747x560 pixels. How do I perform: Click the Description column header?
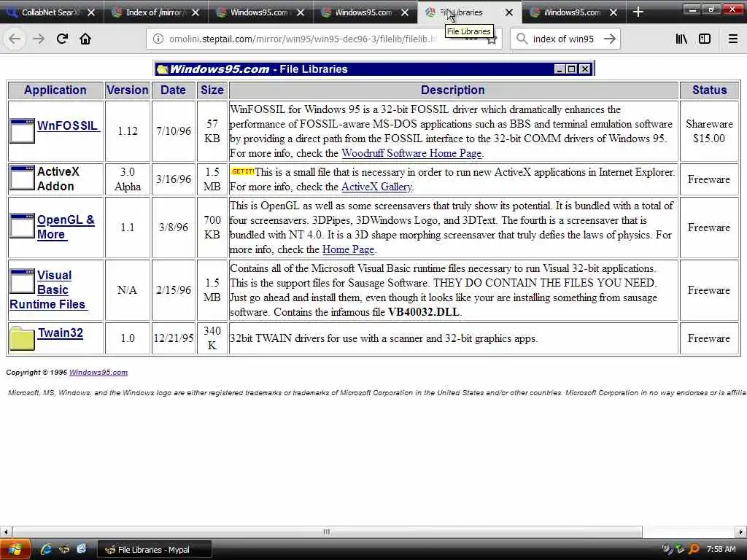pyautogui.click(x=453, y=90)
